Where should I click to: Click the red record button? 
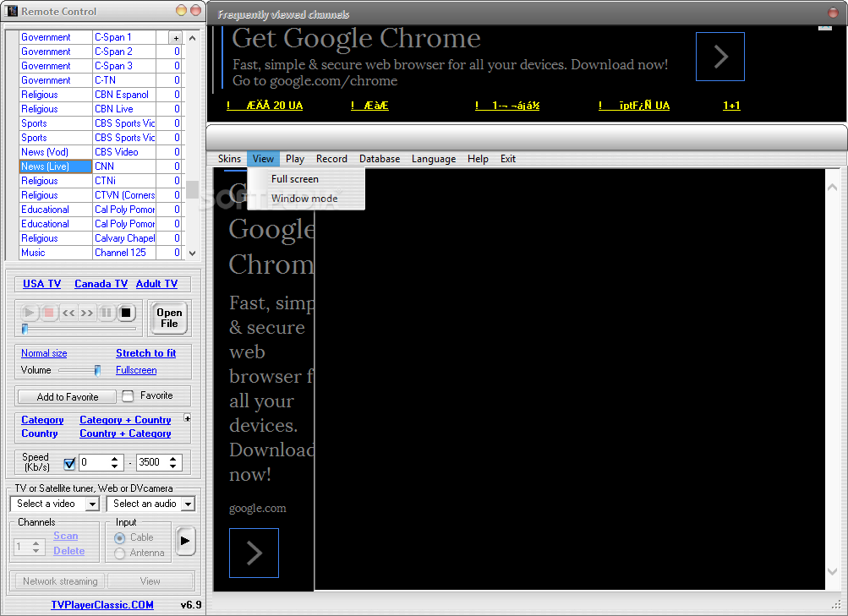(49, 313)
